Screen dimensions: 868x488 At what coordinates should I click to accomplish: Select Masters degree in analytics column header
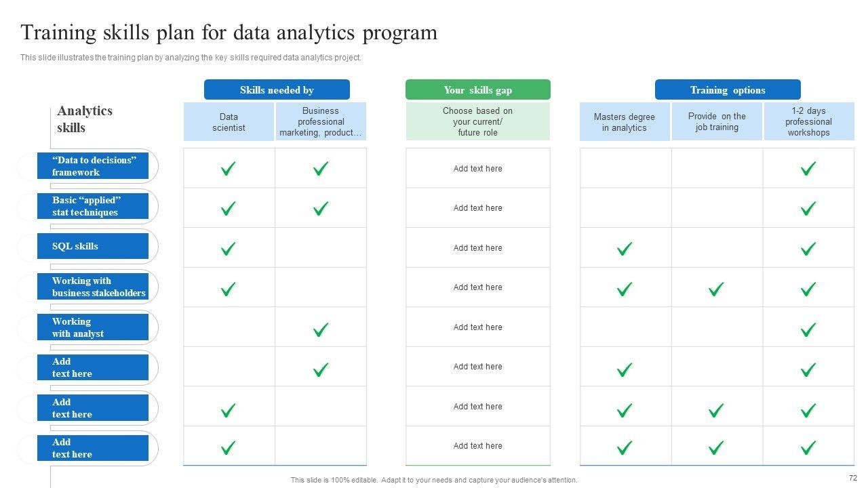point(625,122)
